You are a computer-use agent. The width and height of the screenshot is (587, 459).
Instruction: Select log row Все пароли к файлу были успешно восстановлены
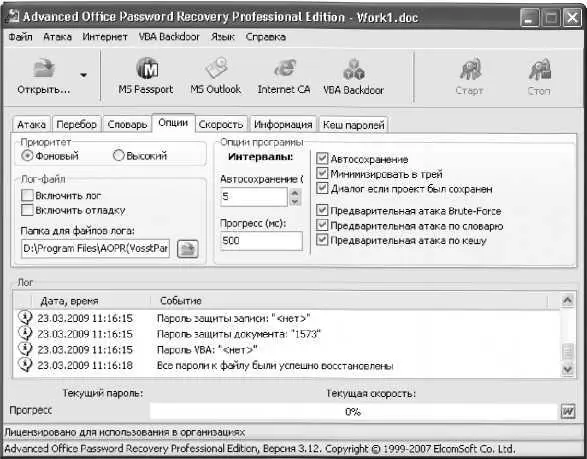pos(287,365)
